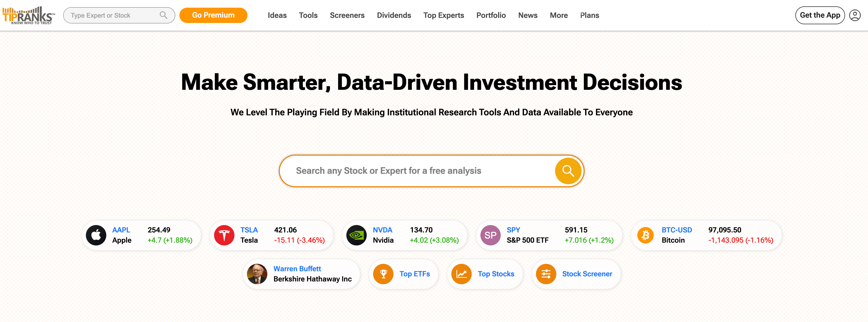Open the NVDA ticker link

pos(383,230)
